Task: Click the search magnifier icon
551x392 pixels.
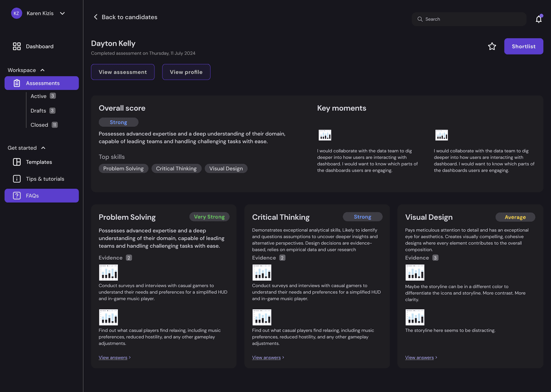Action: click(x=420, y=19)
